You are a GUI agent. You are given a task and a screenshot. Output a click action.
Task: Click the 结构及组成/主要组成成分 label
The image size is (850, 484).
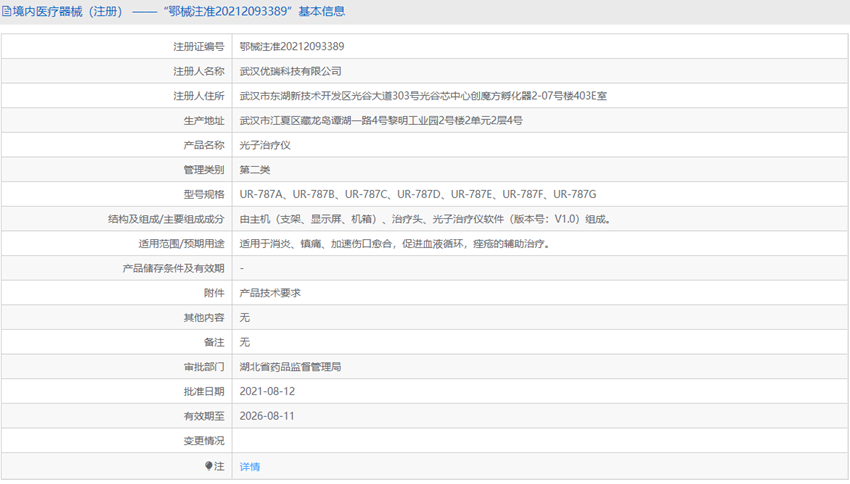point(166,219)
